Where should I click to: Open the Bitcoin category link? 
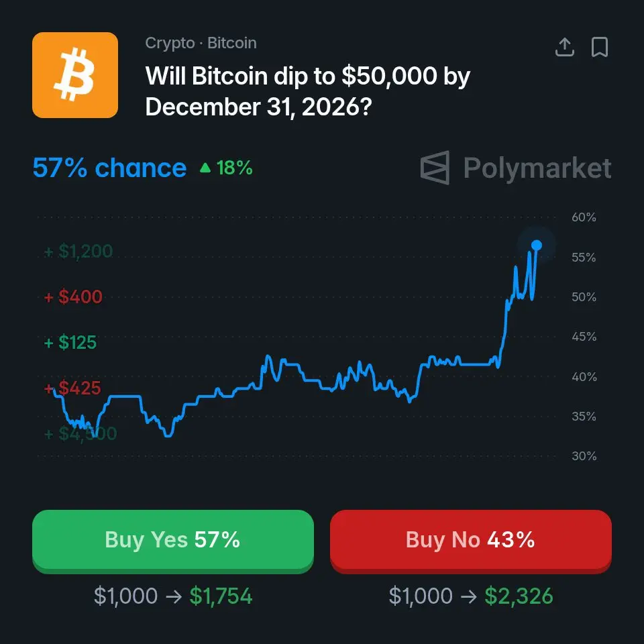pos(232,43)
